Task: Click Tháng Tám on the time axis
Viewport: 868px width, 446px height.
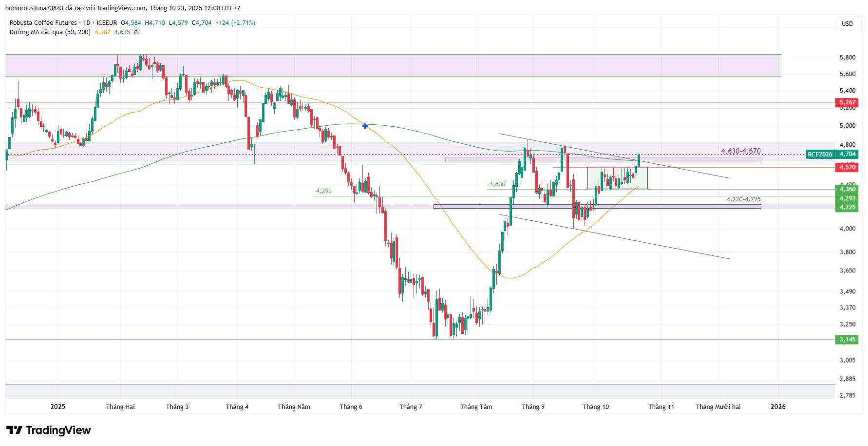Action: [476, 407]
